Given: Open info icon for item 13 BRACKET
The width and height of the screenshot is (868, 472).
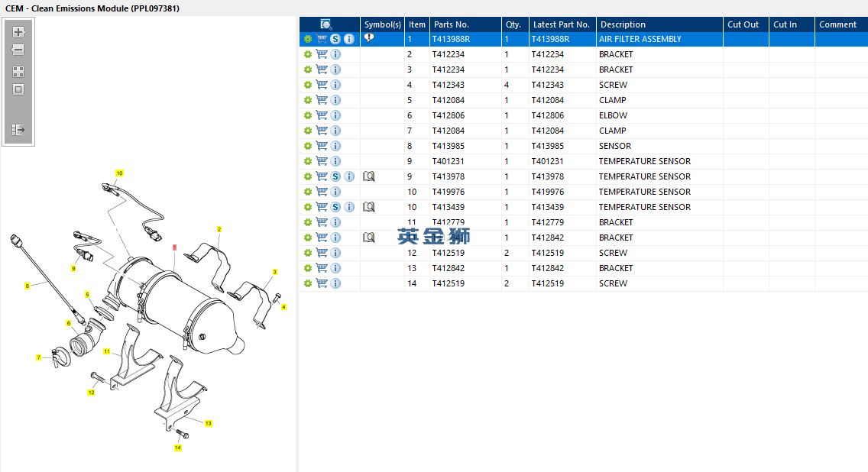Looking at the screenshot, I should tap(335, 268).
